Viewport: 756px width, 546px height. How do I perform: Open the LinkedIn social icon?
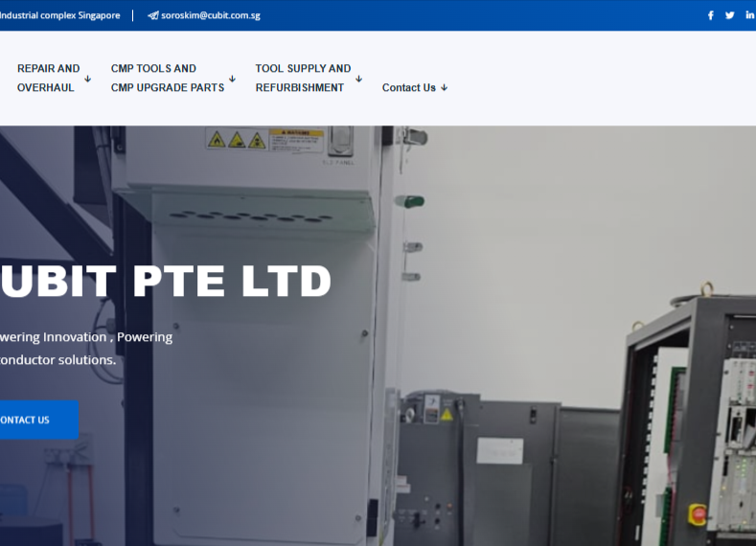point(749,15)
